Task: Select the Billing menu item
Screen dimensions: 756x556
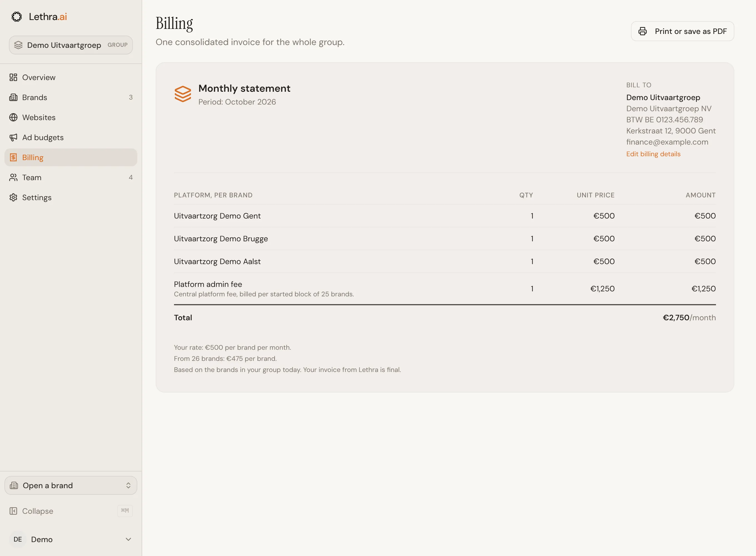Action: click(x=71, y=158)
